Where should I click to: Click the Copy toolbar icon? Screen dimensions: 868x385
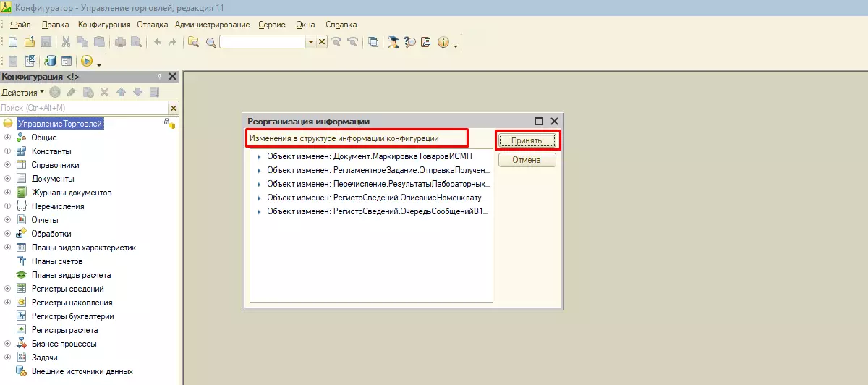pyautogui.click(x=83, y=43)
